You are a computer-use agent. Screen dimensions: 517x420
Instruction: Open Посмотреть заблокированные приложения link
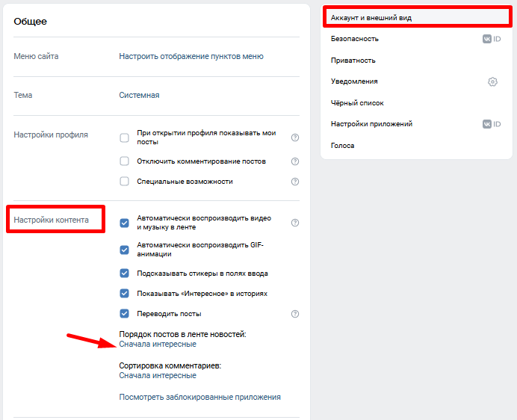(199, 398)
